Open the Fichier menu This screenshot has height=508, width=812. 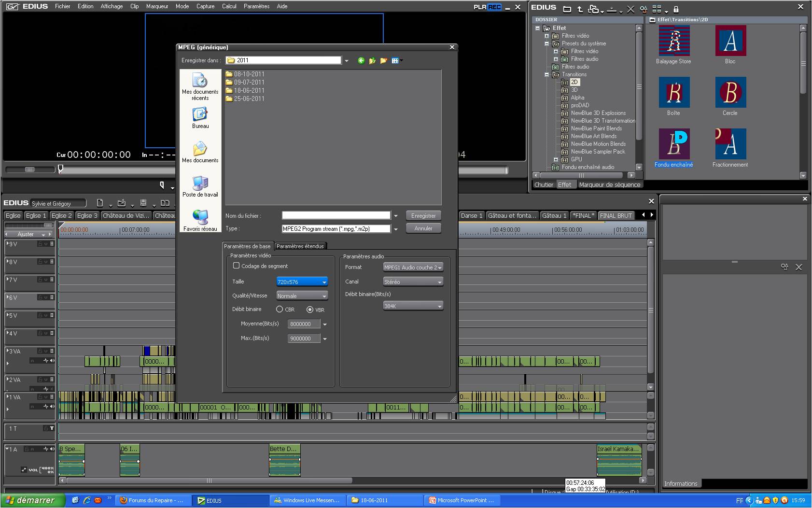click(x=63, y=6)
